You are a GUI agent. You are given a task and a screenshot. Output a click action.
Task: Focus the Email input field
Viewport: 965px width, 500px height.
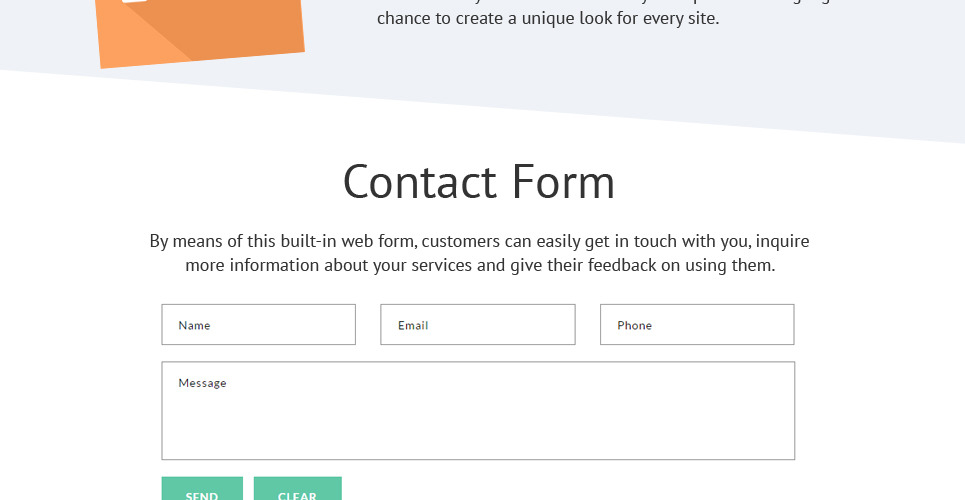[x=477, y=325]
